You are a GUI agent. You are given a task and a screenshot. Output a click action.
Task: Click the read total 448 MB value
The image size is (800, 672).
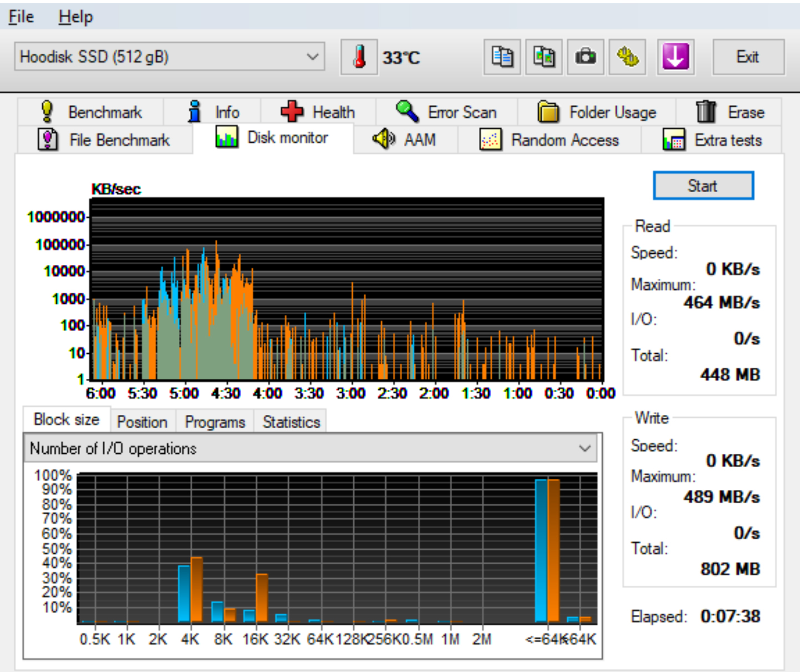click(730, 374)
